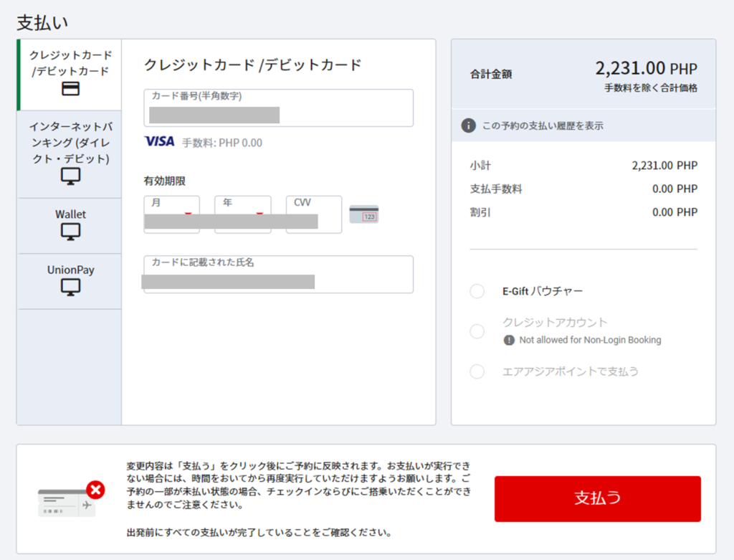Click the カードに記載された氏名 name field
Screen dimensions: 734x560
(278, 275)
